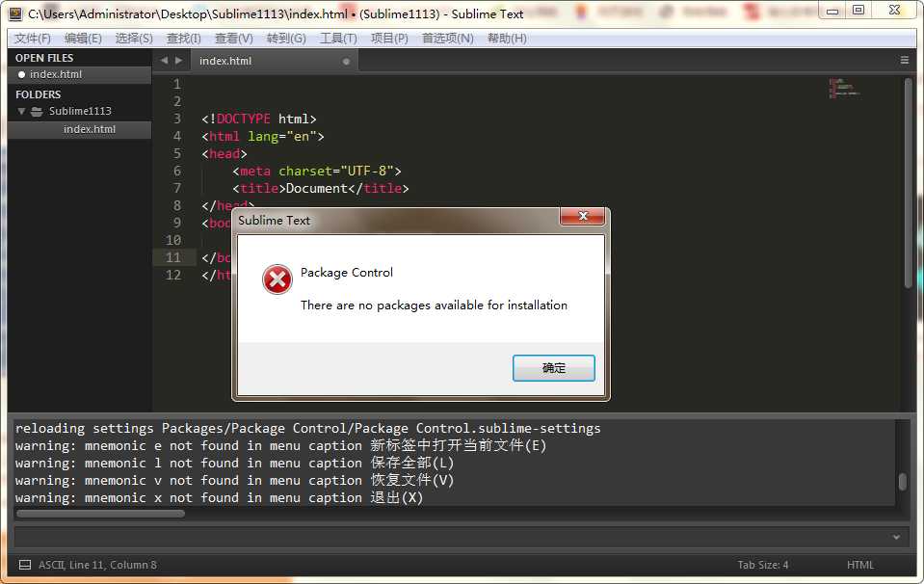
Task: Select the index.html editor tab
Action: (274, 61)
